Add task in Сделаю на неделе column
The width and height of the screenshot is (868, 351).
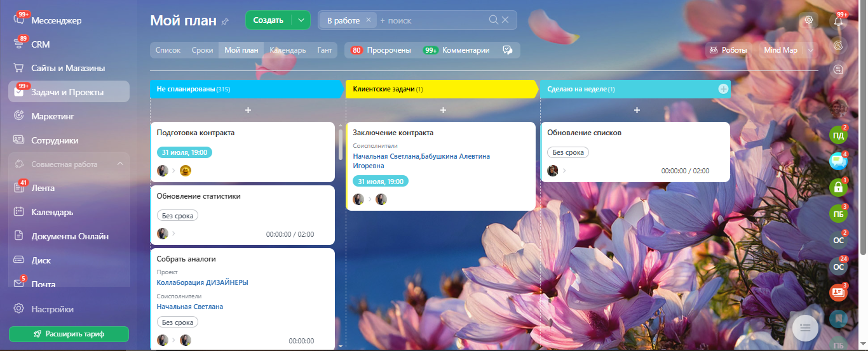tap(637, 110)
